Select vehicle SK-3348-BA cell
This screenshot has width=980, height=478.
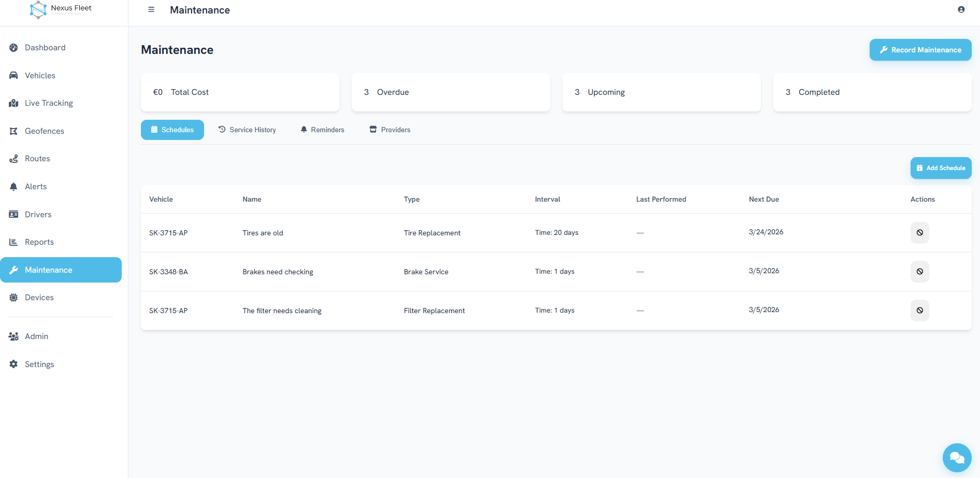click(168, 272)
